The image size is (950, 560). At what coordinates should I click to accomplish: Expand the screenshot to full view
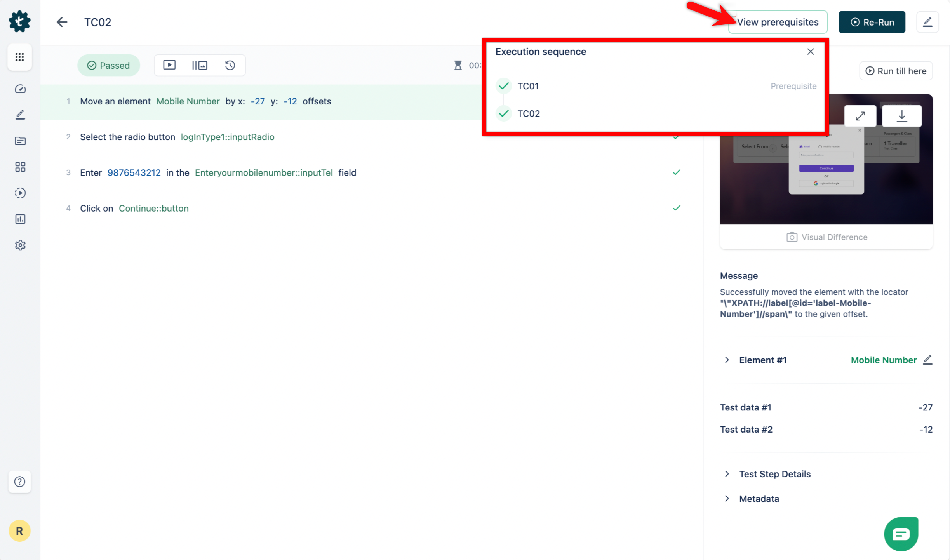(x=860, y=116)
